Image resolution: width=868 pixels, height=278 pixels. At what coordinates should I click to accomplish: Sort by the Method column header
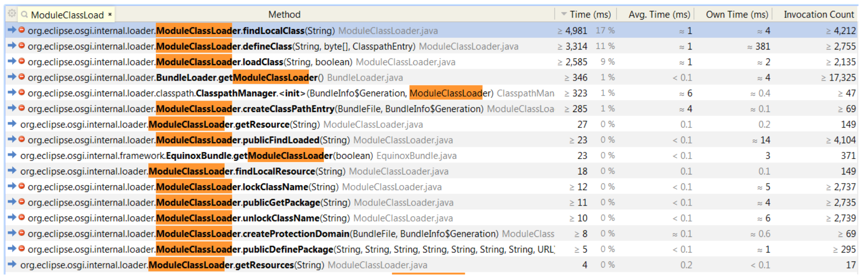(284, 14)
